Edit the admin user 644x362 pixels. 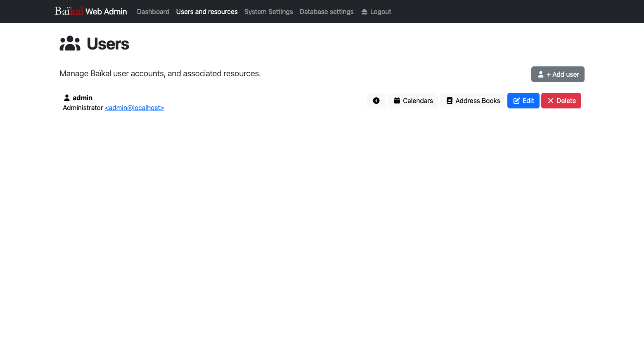pyautogui.click(x=523, y=101)
